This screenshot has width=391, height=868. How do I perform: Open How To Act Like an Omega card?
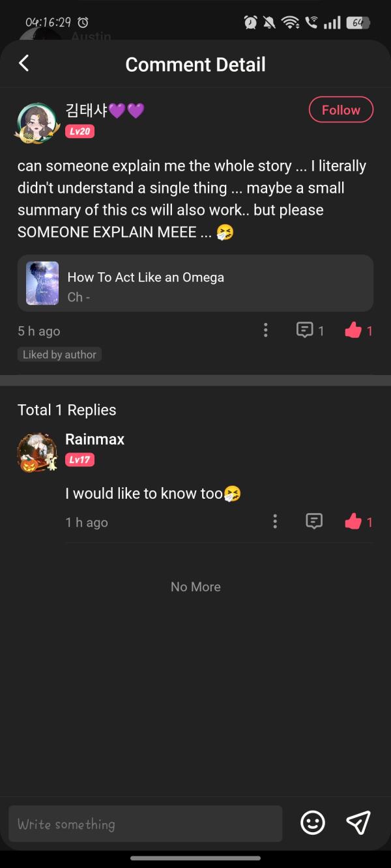[195, 283]
